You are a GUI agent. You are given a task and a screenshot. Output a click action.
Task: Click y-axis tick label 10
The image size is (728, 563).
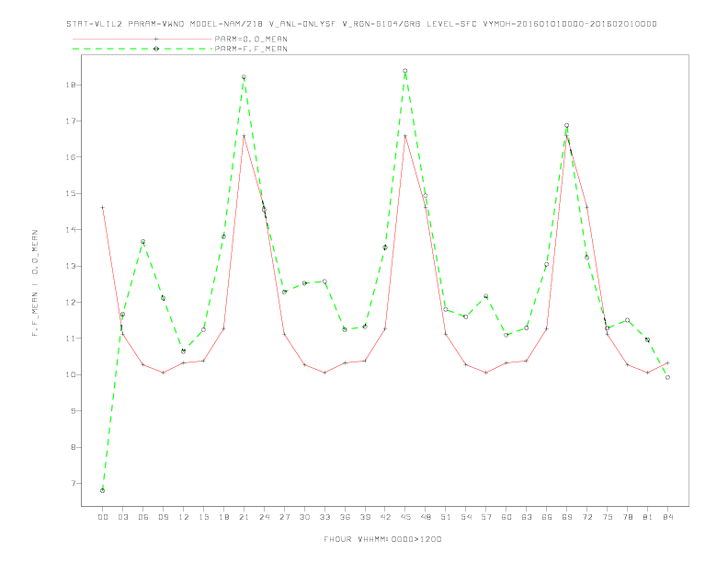pos(71,374)
